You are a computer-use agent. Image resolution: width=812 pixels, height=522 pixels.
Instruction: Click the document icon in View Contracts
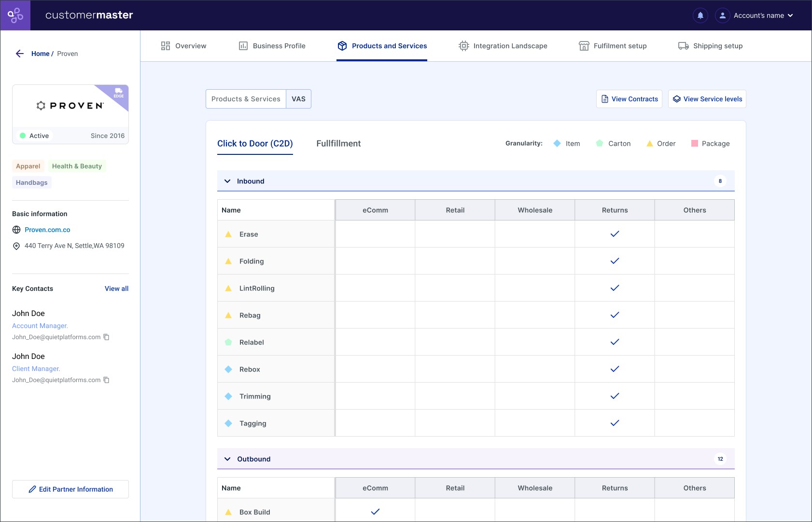(605, 99)
